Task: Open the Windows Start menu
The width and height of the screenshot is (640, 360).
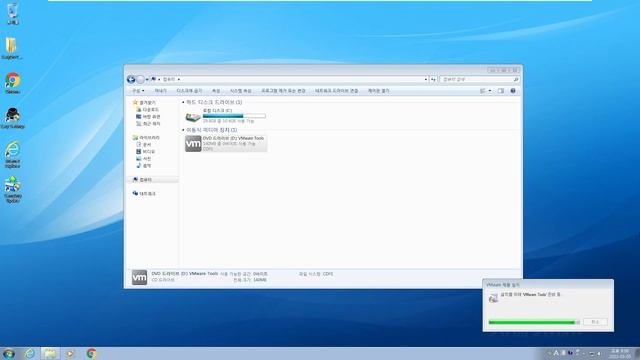Action: pyautogui.click(x=9, y=353)
